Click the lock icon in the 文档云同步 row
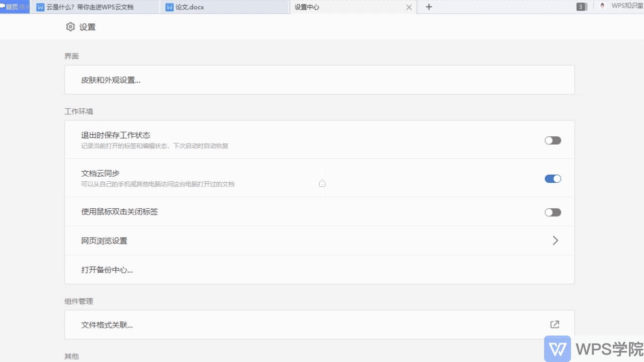 pos(322,183)
